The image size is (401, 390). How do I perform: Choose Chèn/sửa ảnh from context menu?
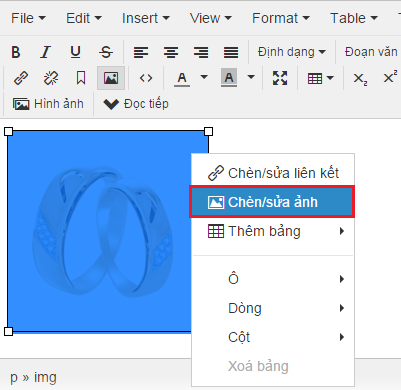coord(272,202)
